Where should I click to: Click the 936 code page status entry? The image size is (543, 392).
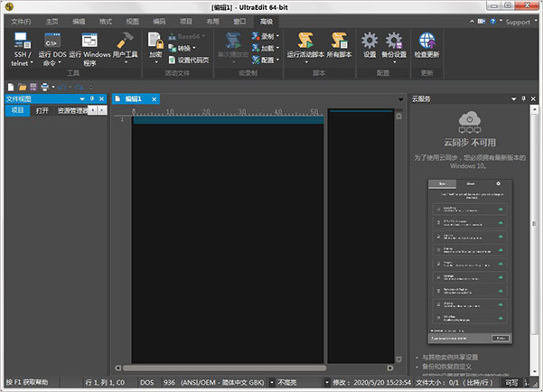pos(213,383)
